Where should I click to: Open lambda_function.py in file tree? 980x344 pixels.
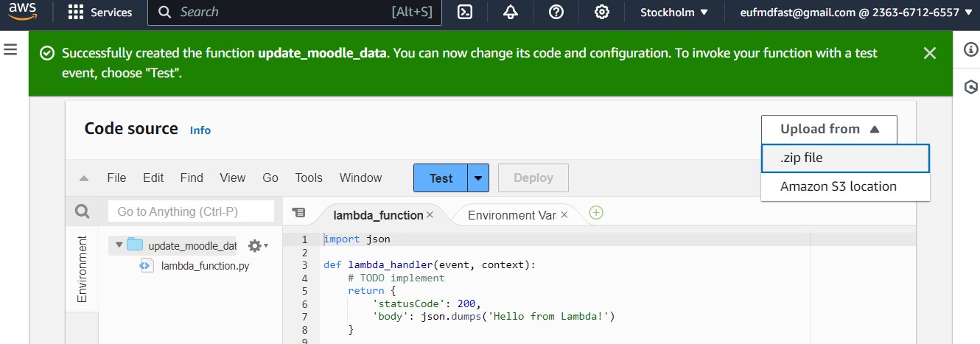point(206,266)
